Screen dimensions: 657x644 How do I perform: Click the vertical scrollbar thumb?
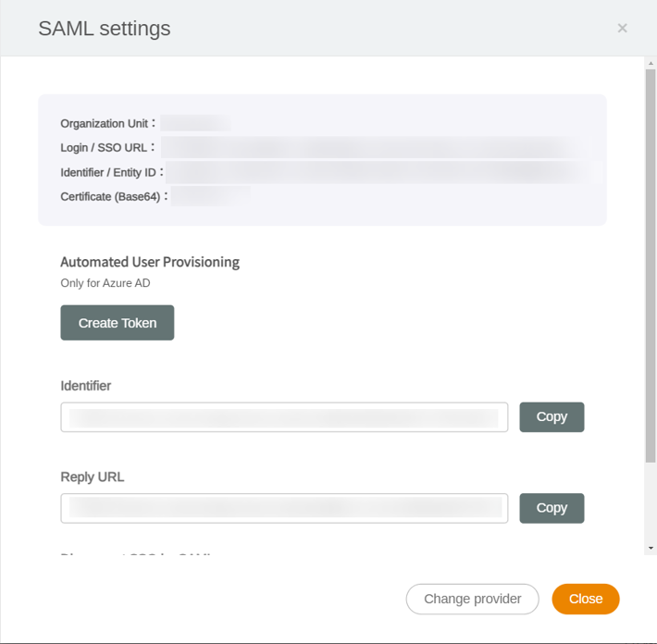coord(651,264)
